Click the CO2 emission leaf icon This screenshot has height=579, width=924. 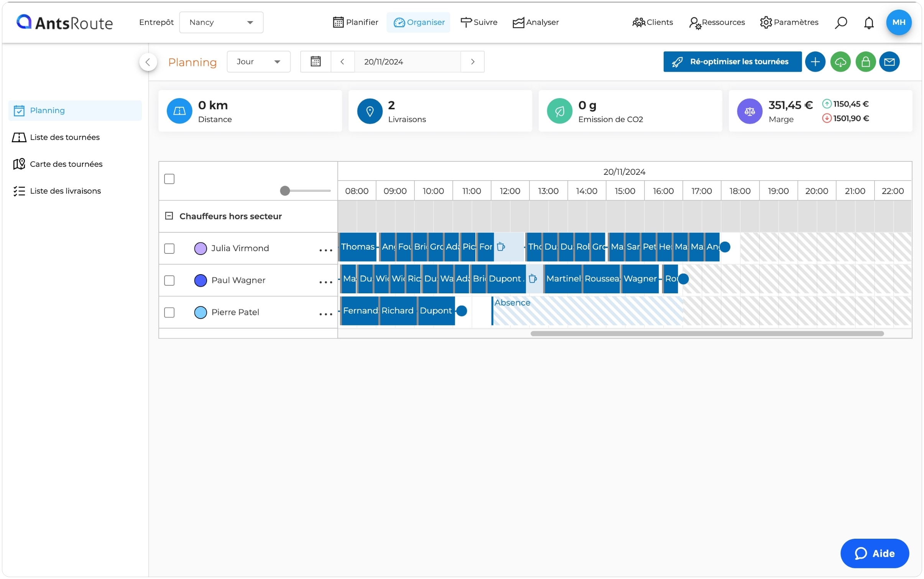(559, 111)
